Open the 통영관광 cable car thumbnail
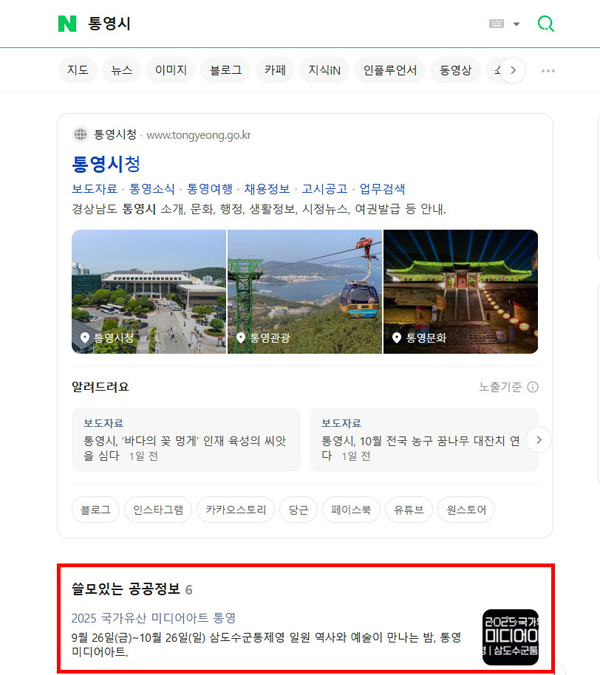This screenshot has height=675, width=600. coord(304,291)
